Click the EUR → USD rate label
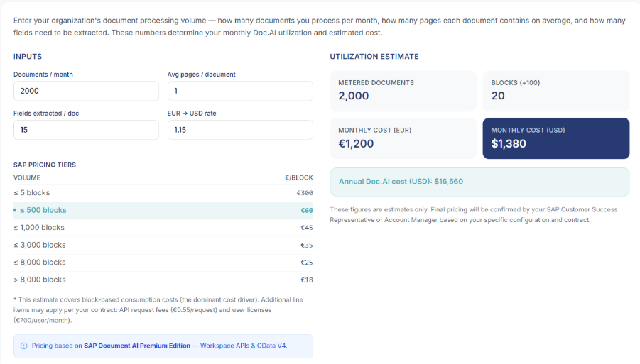This screenshot has width=640, height=364. (192, 114)
